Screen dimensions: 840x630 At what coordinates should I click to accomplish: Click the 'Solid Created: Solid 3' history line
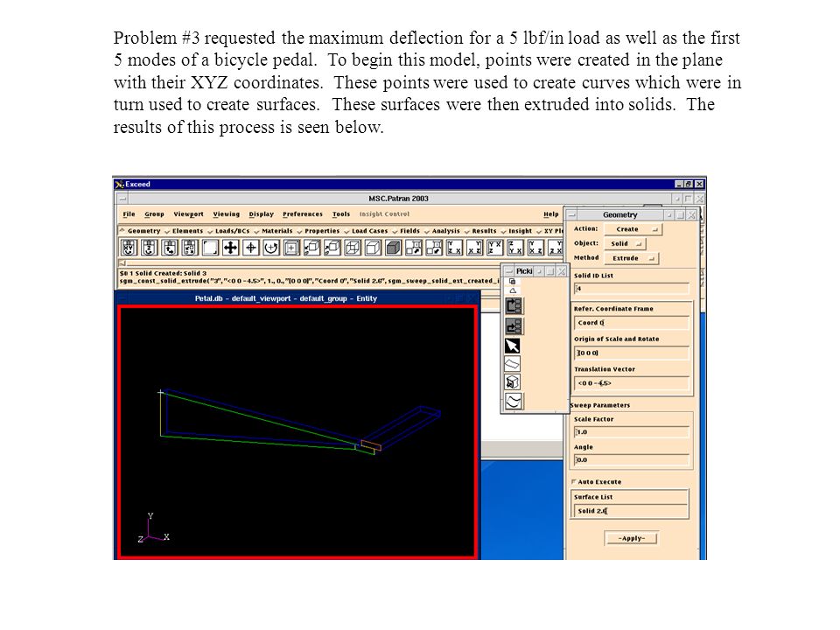tap(163, 273)
